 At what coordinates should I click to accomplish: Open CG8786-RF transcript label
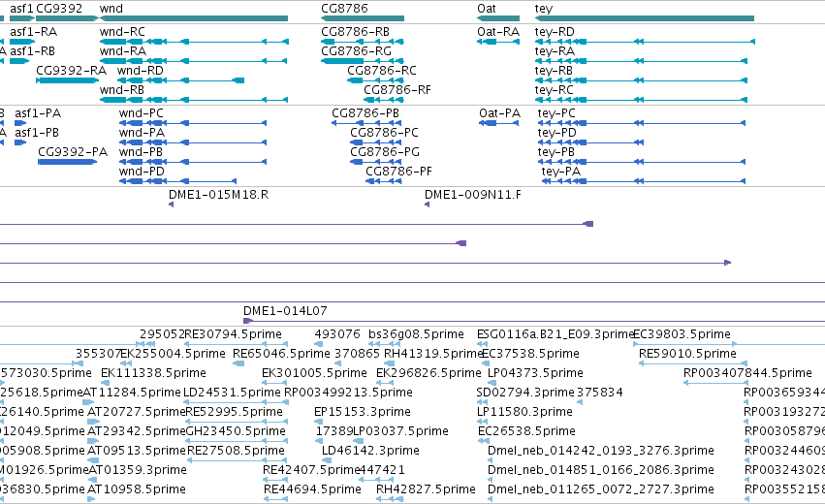(x=397, y=90)
